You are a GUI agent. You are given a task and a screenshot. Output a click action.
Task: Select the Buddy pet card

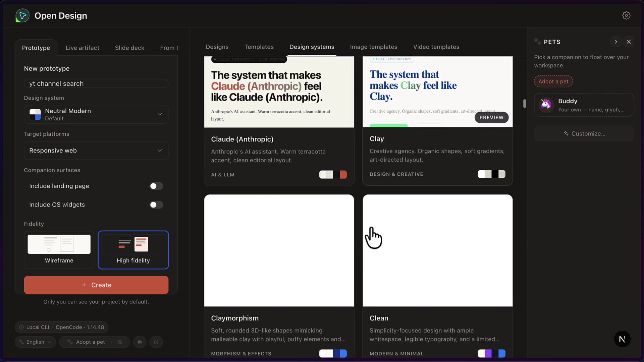(584, 105)
